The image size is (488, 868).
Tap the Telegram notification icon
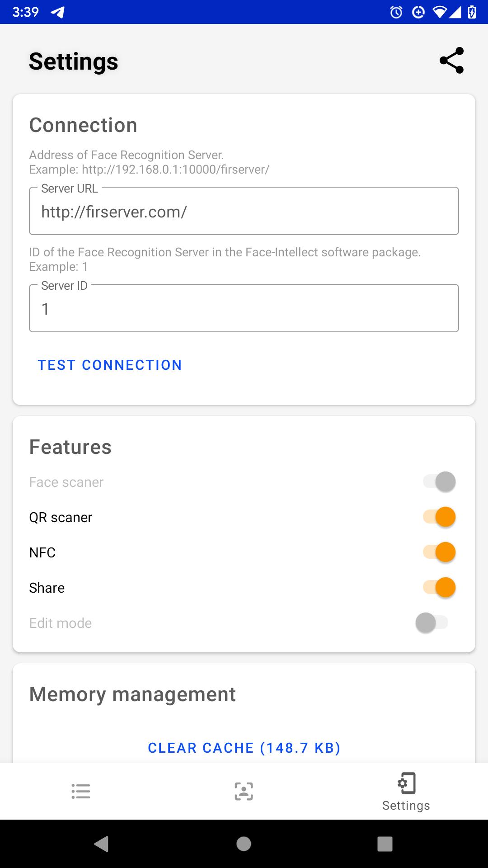[57, 12]
